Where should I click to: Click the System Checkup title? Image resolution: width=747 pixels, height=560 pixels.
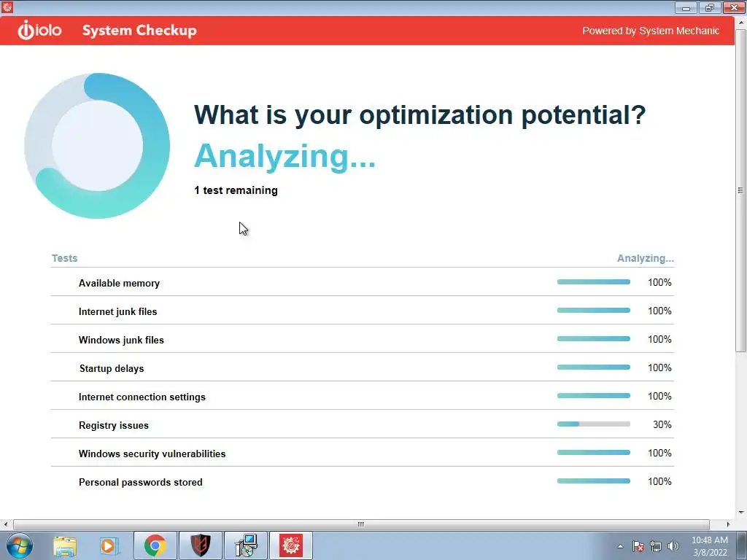point(139,31)
